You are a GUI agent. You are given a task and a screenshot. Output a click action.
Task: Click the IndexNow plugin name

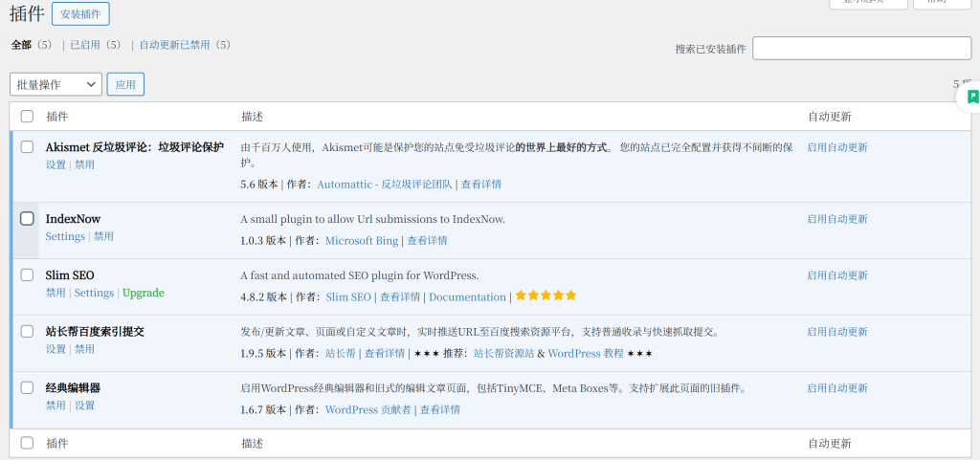coord(73,219)
